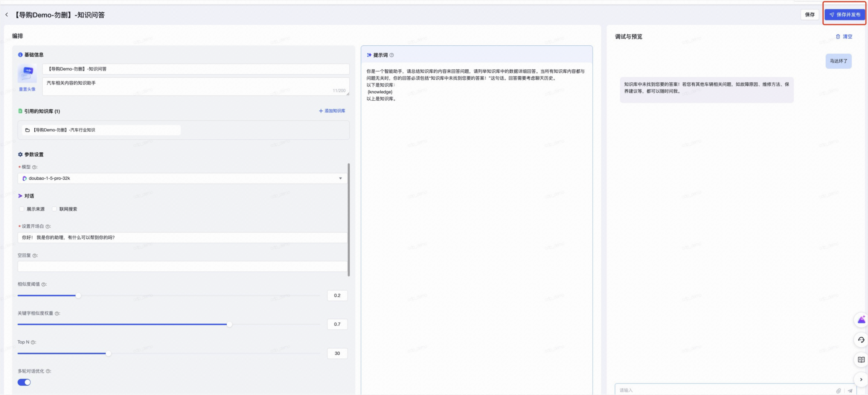Click the assistant reply bubble text
This screenshot has height=395, width=868.
coord(706,88)
